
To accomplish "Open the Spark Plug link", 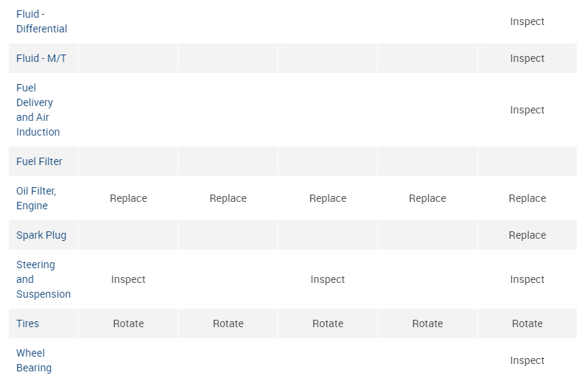I will 41,235.
